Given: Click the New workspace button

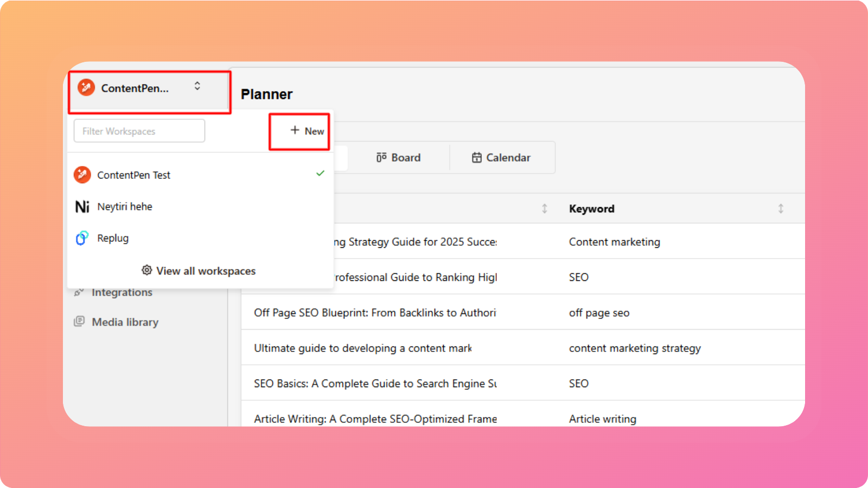Looking at the screenshot, I should pos(307,131).
